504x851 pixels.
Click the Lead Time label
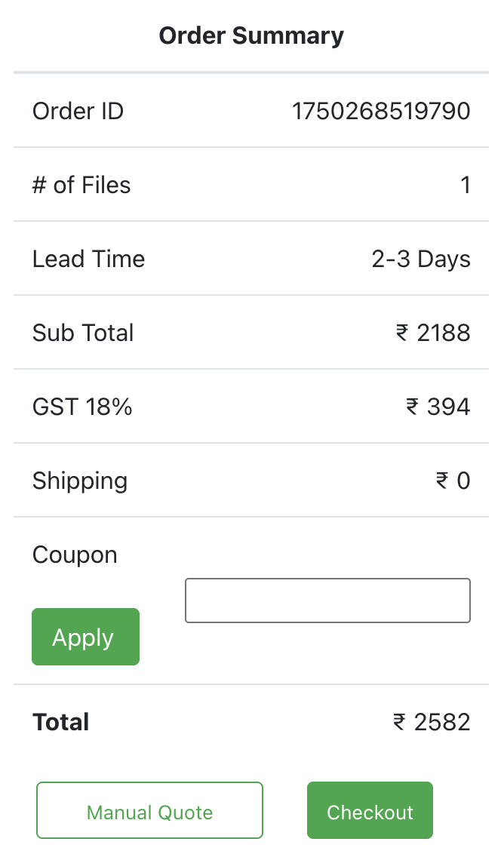click(x=88, y=260)
